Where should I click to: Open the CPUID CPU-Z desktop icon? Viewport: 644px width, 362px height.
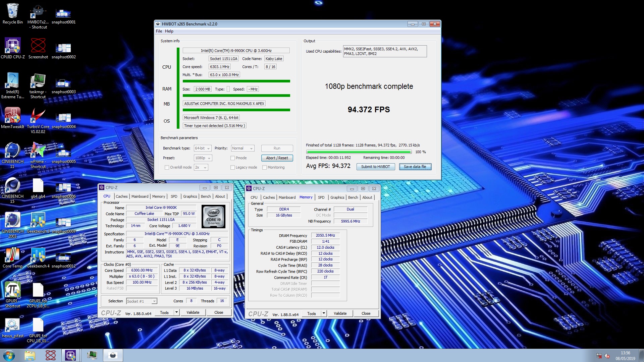(13, 49)
